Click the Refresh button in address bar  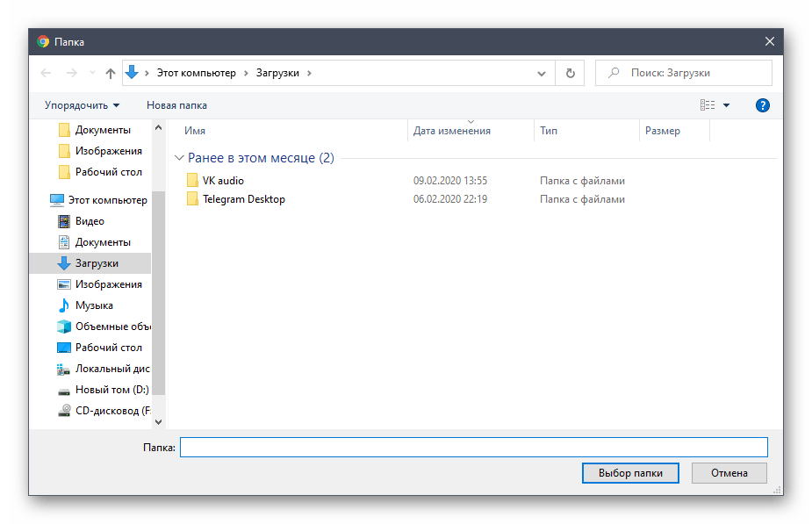point(571,74)
